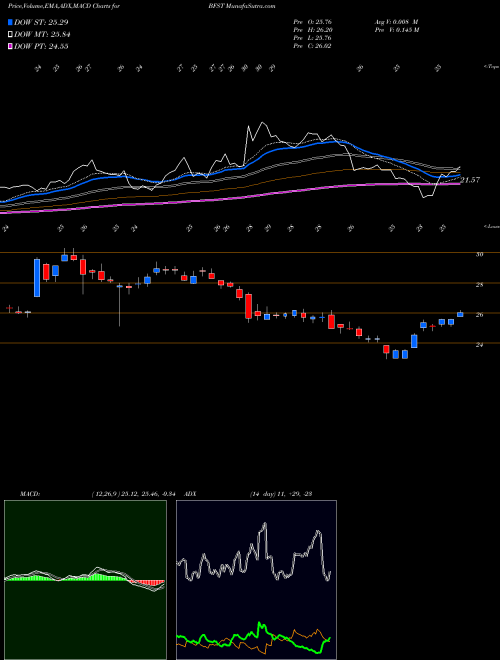Click the 30 price axis label
Image resolution: width=500 pixels, height=660 pixels.
click(x=479, y=254)
